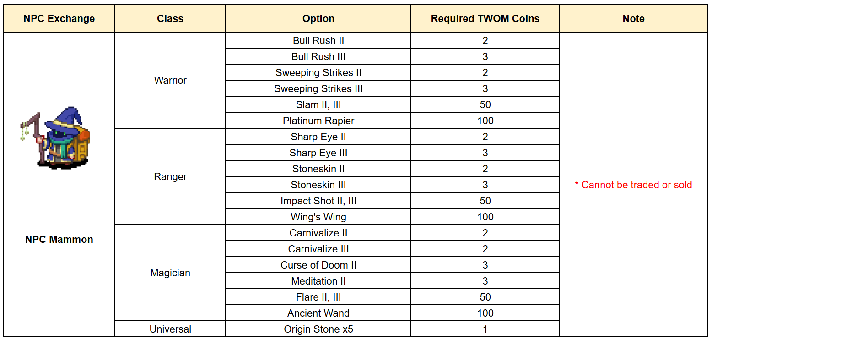The image size is (868, 340).
Task: Click the Note column header
Action: click(633, 18)
